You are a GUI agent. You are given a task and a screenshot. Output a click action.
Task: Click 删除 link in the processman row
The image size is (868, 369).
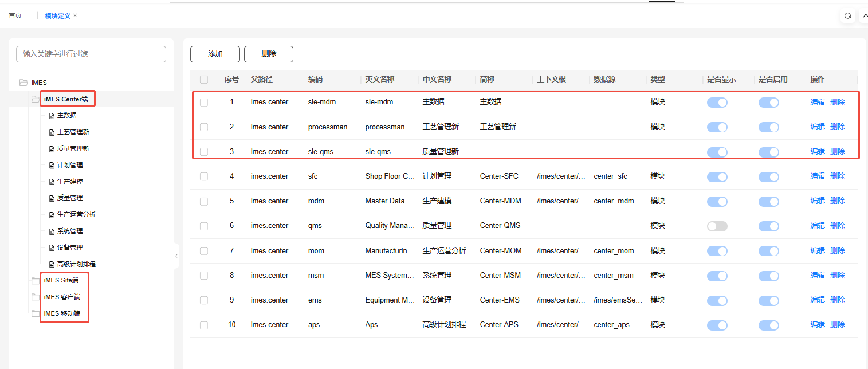pyautogui.click(x=838, y=127)
